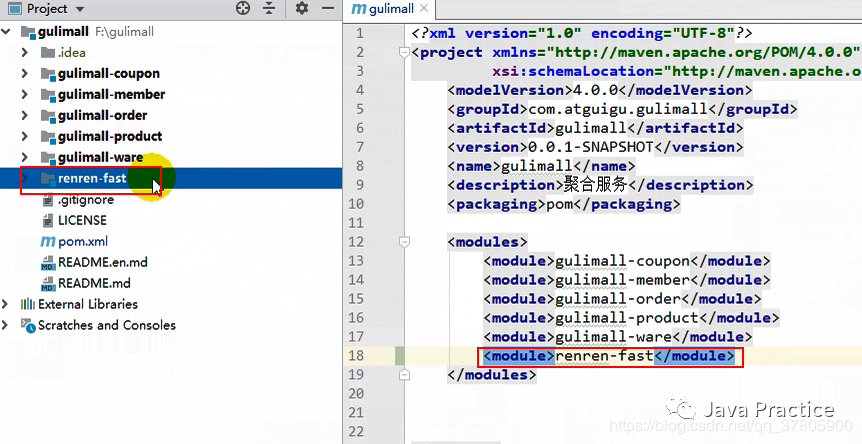Expand External Libraries node

coord(5,304)
